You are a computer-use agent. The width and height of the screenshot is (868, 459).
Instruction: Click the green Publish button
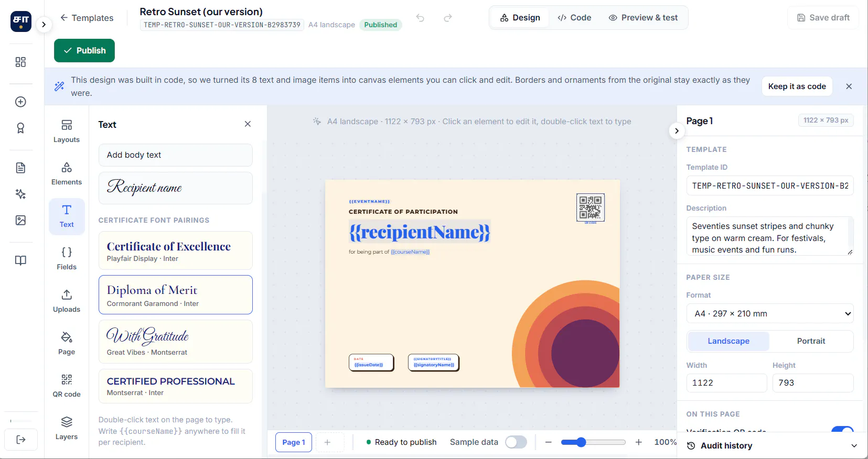(x=84, y=50)
